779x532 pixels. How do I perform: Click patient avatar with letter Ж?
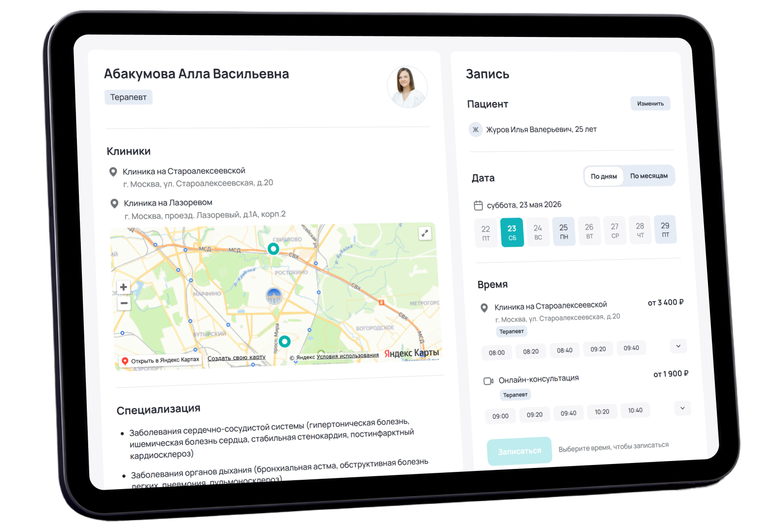[x=475, y=130]
